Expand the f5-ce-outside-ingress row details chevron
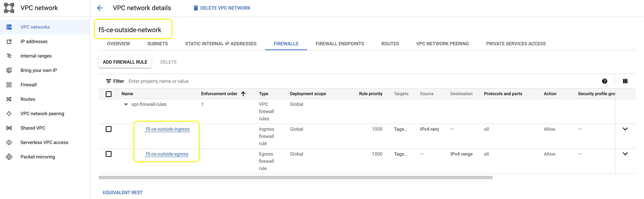This screenshot has width=644, height=199. point(625,129)
